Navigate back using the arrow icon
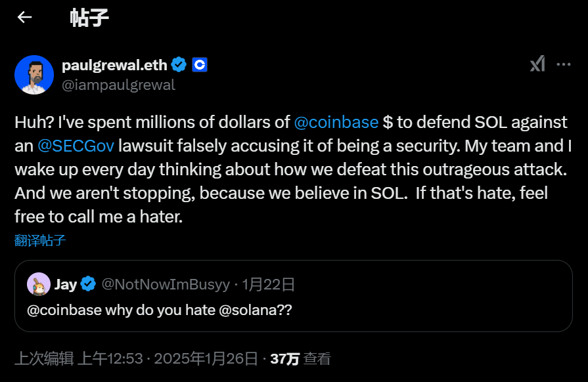The image size is (588, 382). (24, 17)
